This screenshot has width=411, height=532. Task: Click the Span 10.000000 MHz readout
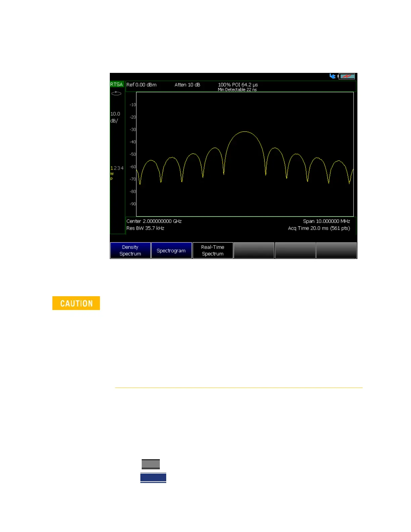pyautogui.click(x=326, y=221)
